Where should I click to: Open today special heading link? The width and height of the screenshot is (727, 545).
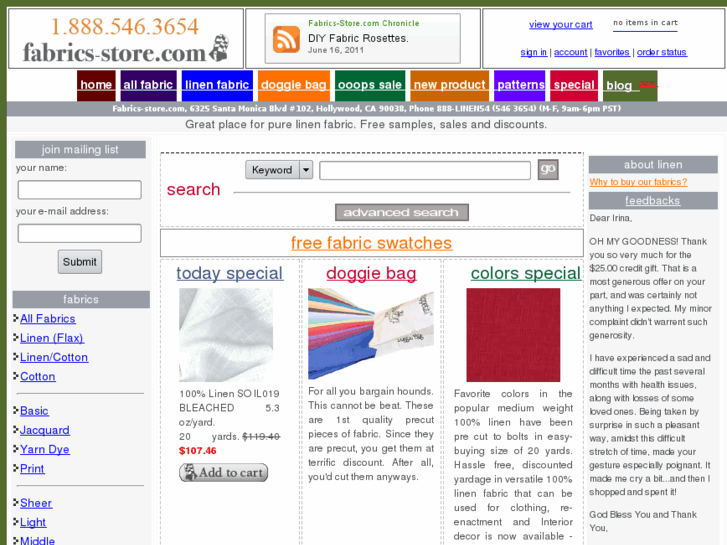tap(230, 273)
